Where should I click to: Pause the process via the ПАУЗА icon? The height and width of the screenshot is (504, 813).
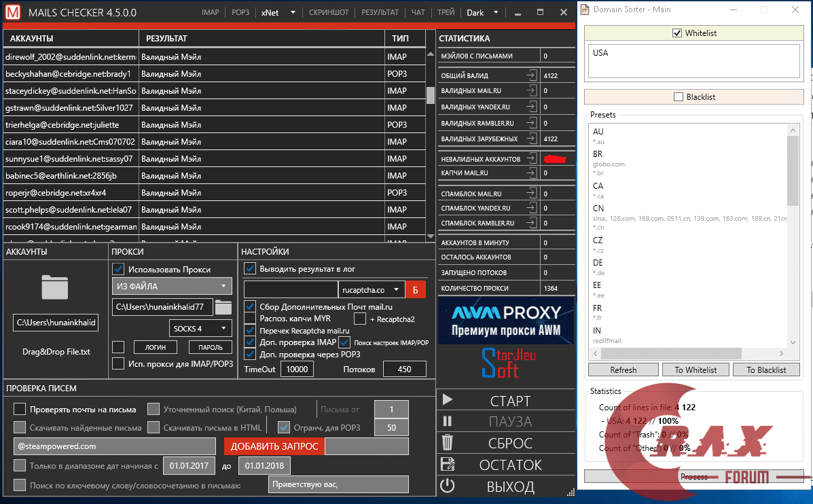[x=448, y=422]
